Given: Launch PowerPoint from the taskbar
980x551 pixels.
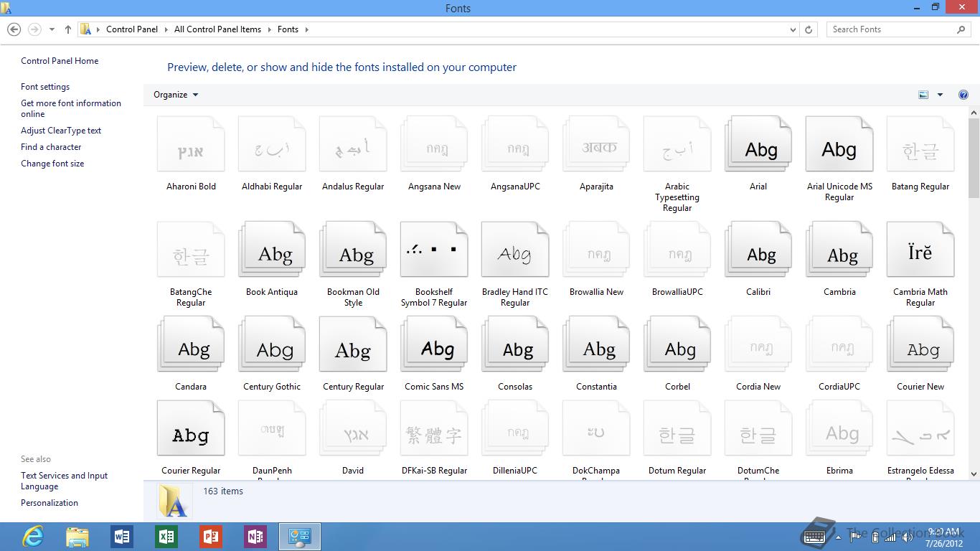Looking at the screenshot, I should click(x=211, y=537).
